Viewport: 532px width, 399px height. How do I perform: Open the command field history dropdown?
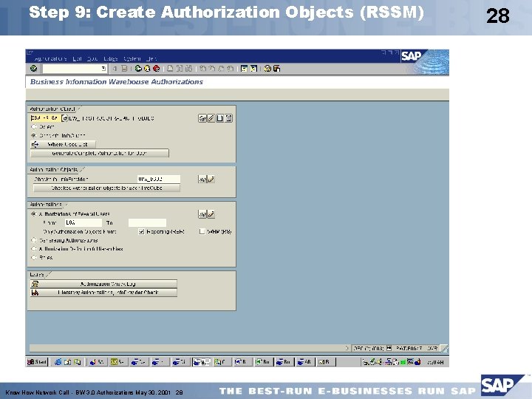click(103, 69)
